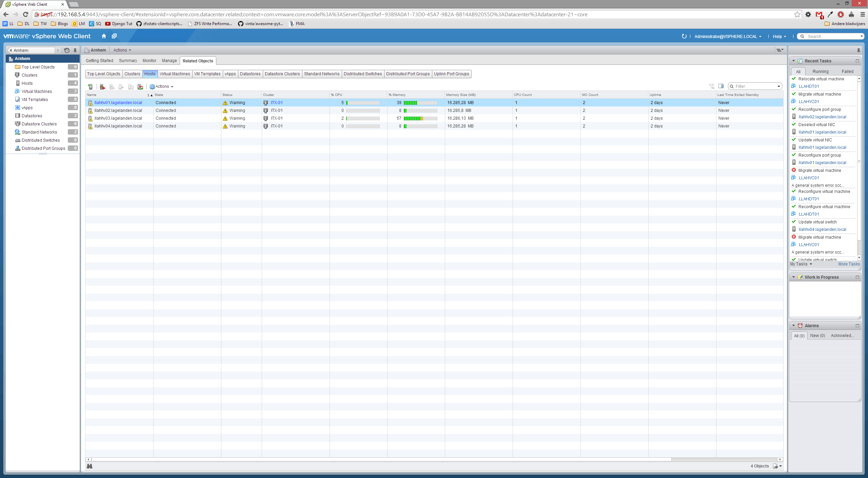This screenshot has height=478, width=868.
Task: Open the select columns icon near Filter
Action: click(x=721, y=86)
